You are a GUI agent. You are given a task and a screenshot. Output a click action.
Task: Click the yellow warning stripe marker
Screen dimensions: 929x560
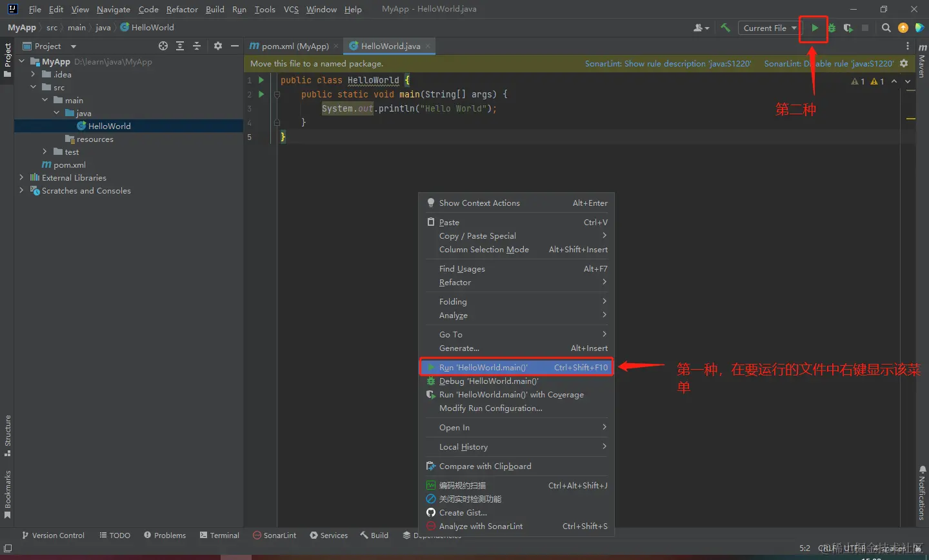point(910,119)
